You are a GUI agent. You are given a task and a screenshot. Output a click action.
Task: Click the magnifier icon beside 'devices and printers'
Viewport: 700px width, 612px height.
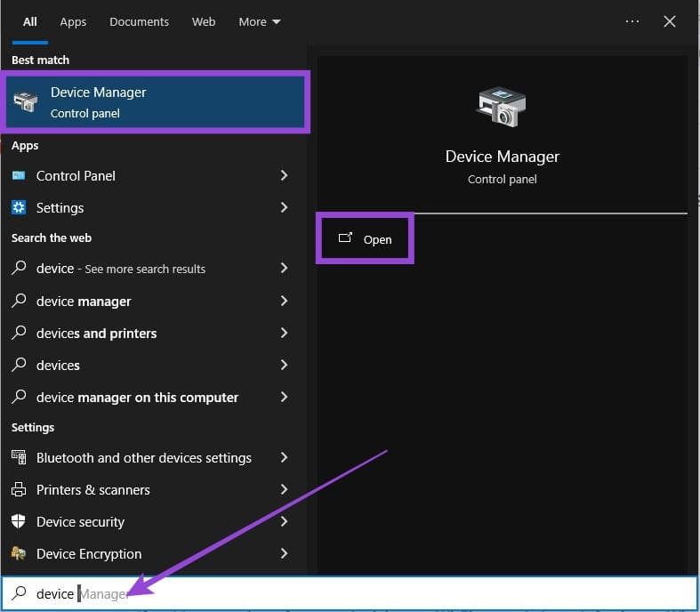click(19, 333)
